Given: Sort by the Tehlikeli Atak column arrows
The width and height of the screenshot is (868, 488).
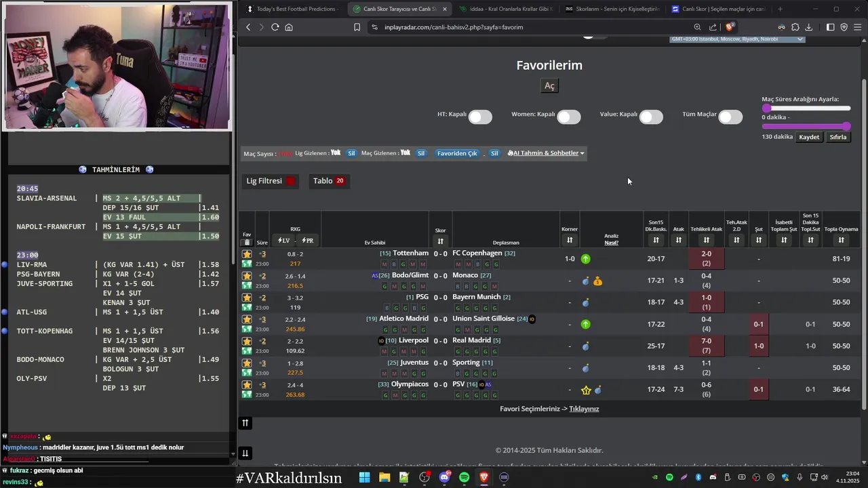Looking at the screenshot, I should (x=706, y=240).
